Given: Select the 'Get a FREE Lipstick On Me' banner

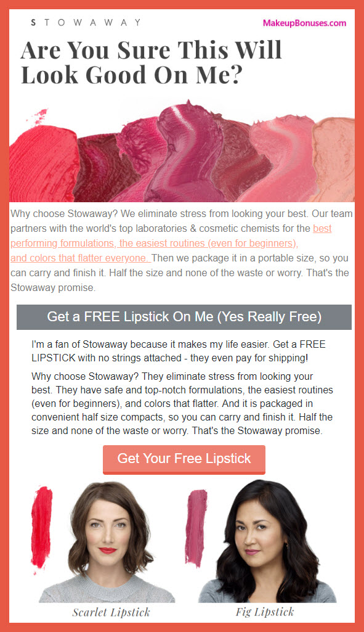Looking at the screenshot, I should 184,317.
